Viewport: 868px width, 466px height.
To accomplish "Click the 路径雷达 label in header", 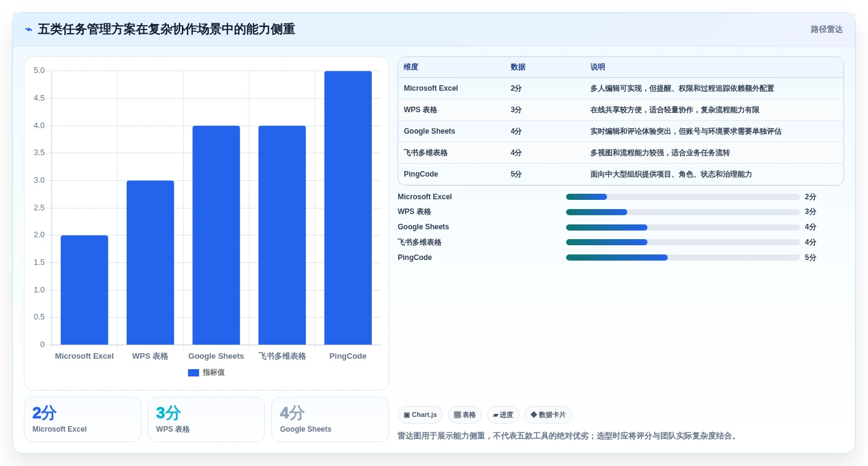I will [x=826, y=29].
